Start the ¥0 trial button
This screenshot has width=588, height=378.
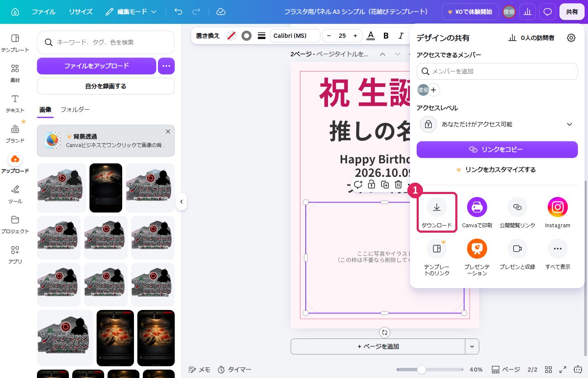[470, 12]
